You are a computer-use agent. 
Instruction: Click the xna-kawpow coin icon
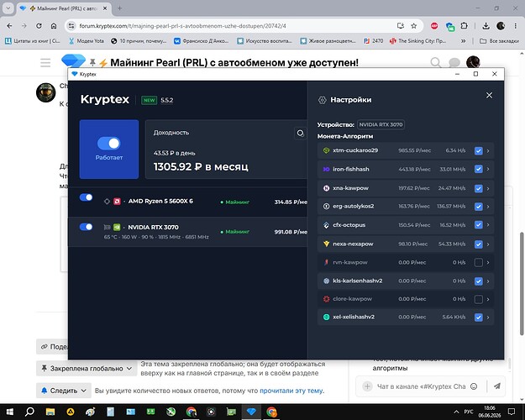click(326, 188)
